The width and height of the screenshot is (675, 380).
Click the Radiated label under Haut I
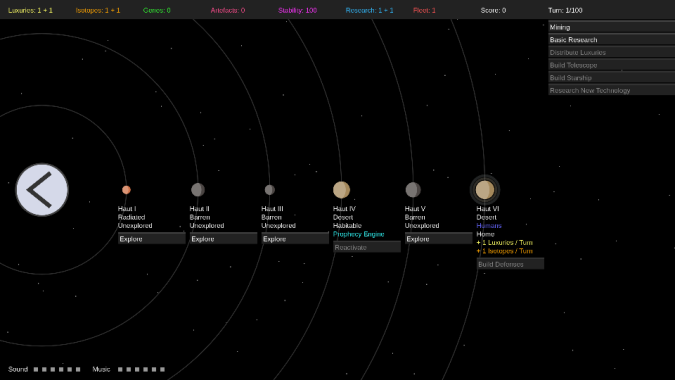[131, 217]
